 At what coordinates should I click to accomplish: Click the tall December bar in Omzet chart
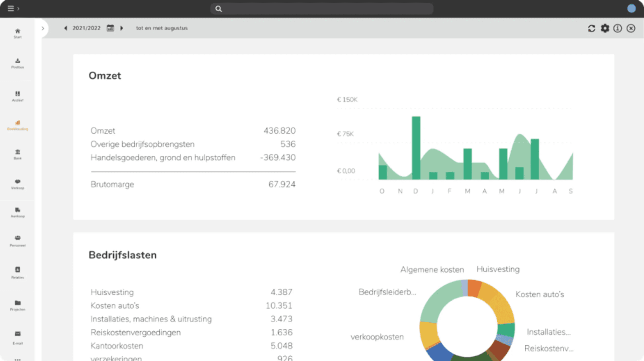click(416, 148)
